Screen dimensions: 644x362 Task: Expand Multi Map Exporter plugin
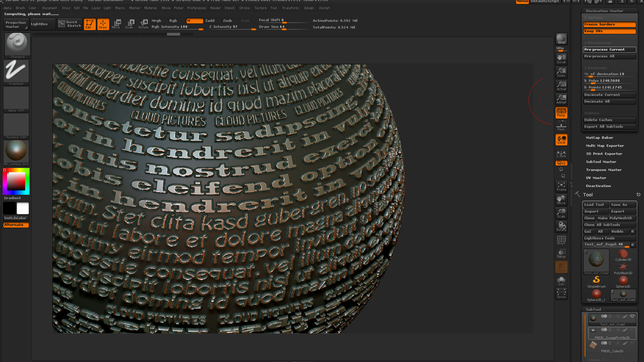coord(605,146)
